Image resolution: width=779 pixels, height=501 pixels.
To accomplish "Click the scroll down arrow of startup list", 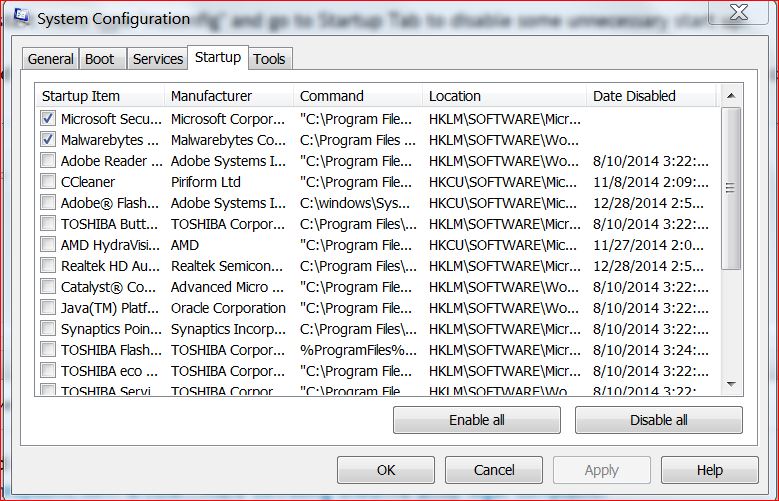I will click(730, 384).
